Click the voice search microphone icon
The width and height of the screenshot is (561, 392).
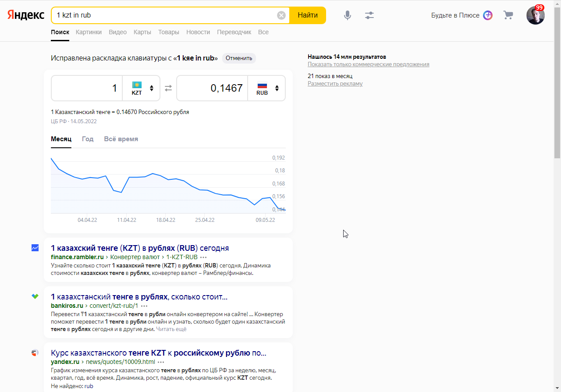(347, 15)
